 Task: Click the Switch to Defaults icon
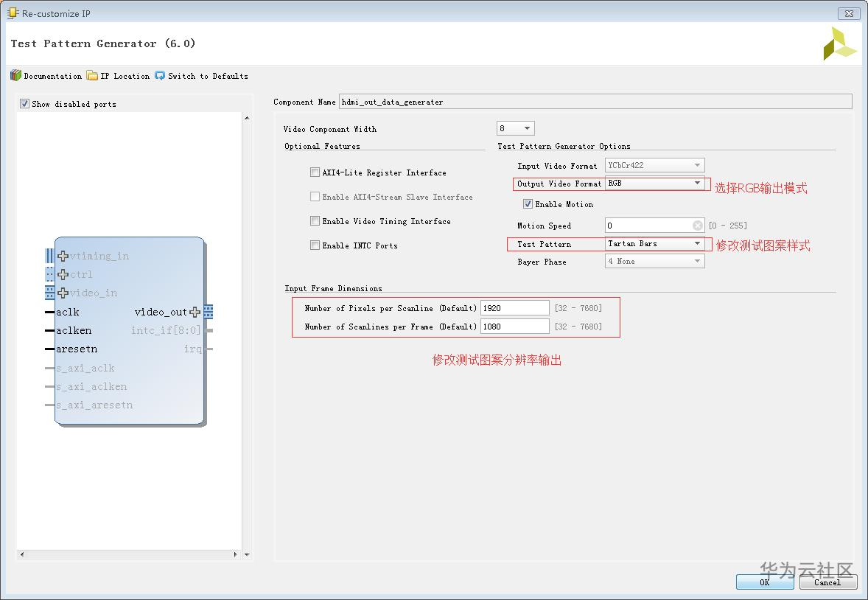click(x=160, y=75)
